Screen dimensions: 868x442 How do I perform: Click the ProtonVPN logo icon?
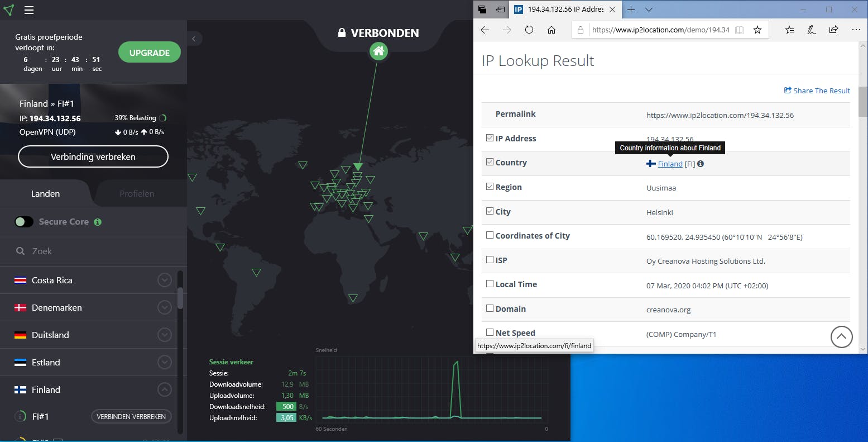click(8, 9)
